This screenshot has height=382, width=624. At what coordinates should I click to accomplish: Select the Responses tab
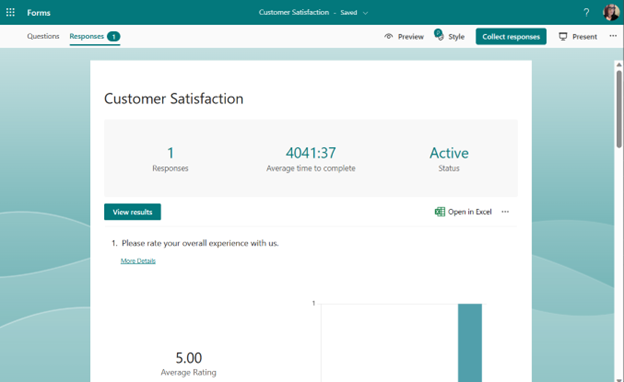tap(95, 37)
